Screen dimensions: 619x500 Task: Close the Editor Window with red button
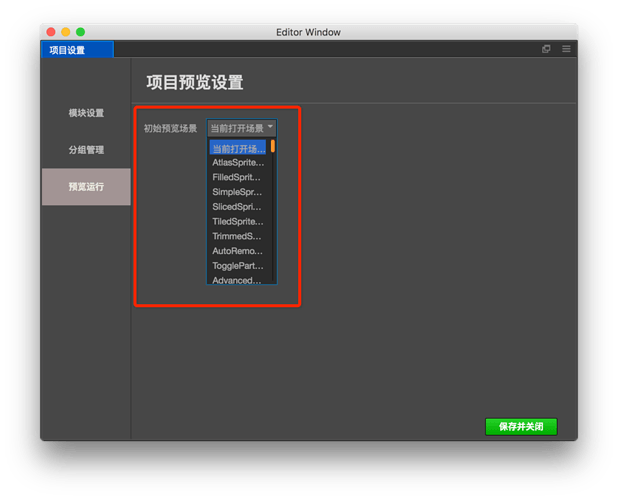(x=51, y=32)
